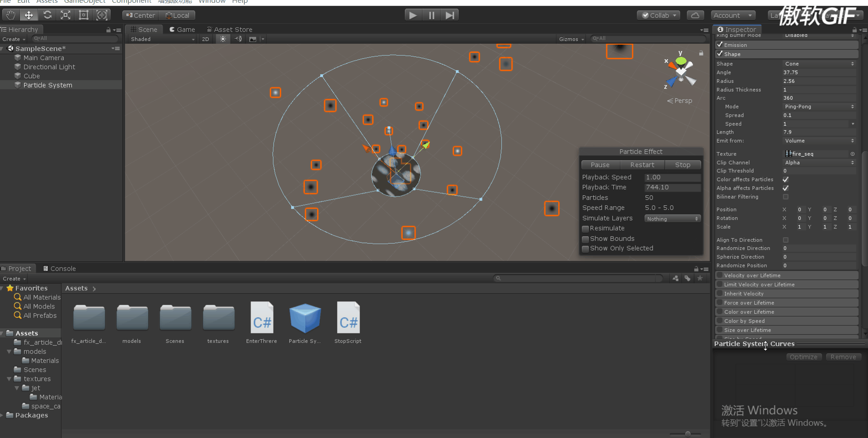The height and width of the screenshot is (438, 868).
Task: Open the Arc Mode dropdown (Ping-Pong)
Action: point(819,107)
